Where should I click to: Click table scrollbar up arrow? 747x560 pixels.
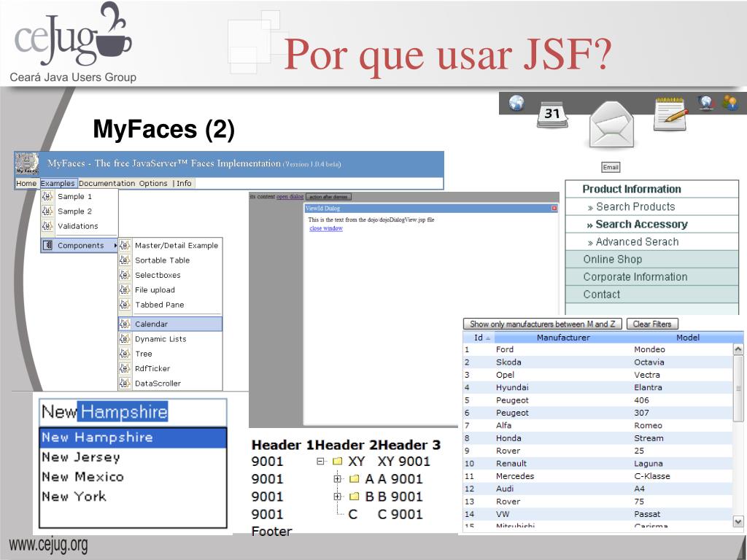[x=738, y=349]
